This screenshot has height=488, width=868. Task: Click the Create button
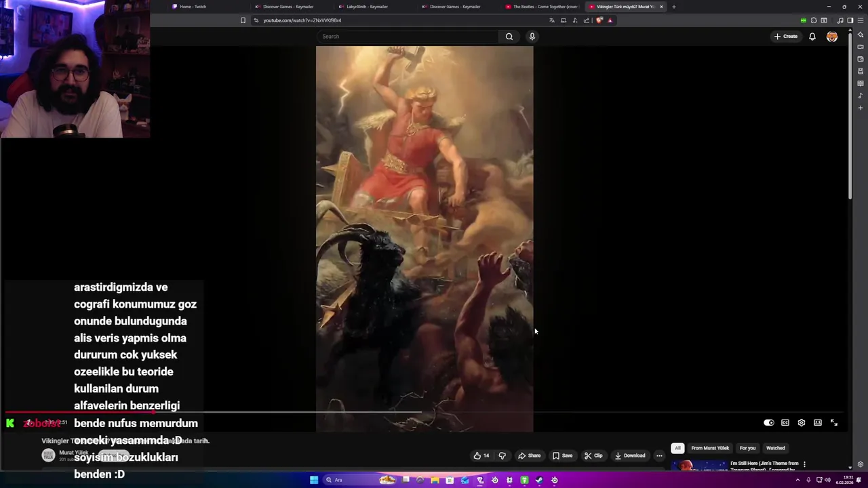point(786,37)
